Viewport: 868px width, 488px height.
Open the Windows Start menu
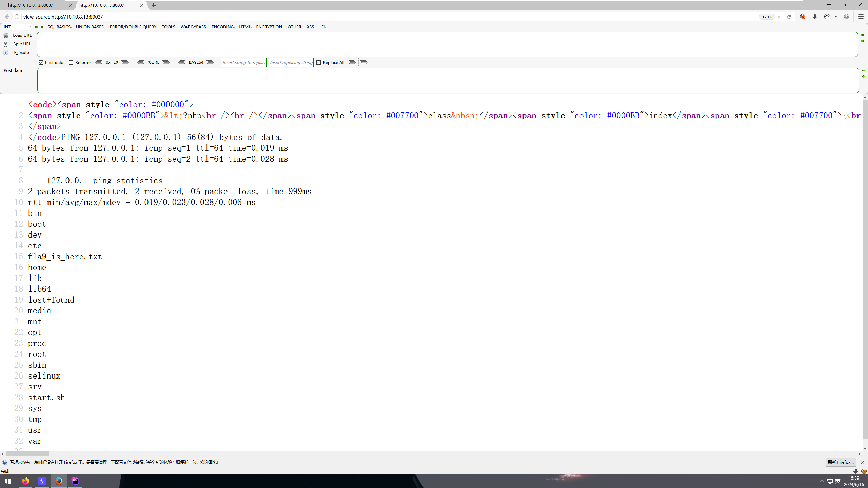8,481
